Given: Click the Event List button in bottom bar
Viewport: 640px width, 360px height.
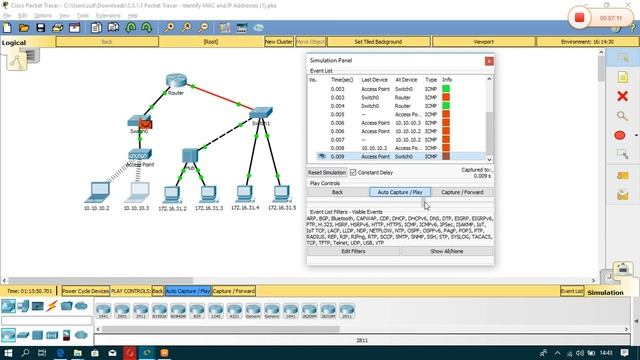Looking at the screenshot, I should point(572,291).
